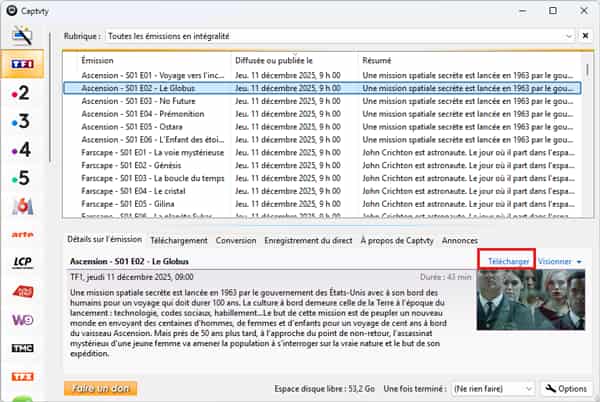Image resolution: width=600 pixels, height=402 pixels.
Task: Select the TF1 channel
Action: pyautogui.click(x=22, y=64)
